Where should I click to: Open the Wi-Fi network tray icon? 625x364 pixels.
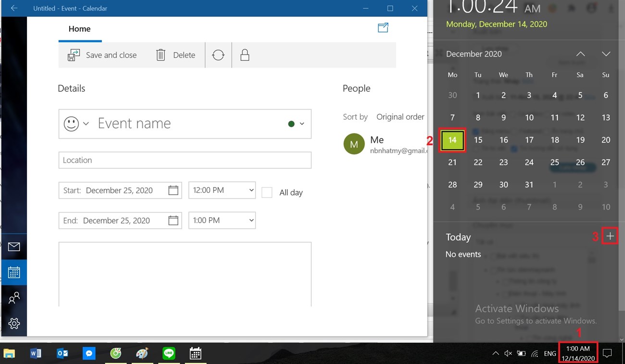[x=535, y=354]
